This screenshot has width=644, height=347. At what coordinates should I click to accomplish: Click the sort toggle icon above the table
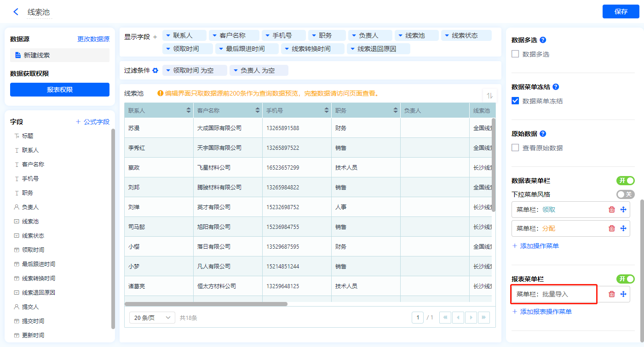point(489,96)
